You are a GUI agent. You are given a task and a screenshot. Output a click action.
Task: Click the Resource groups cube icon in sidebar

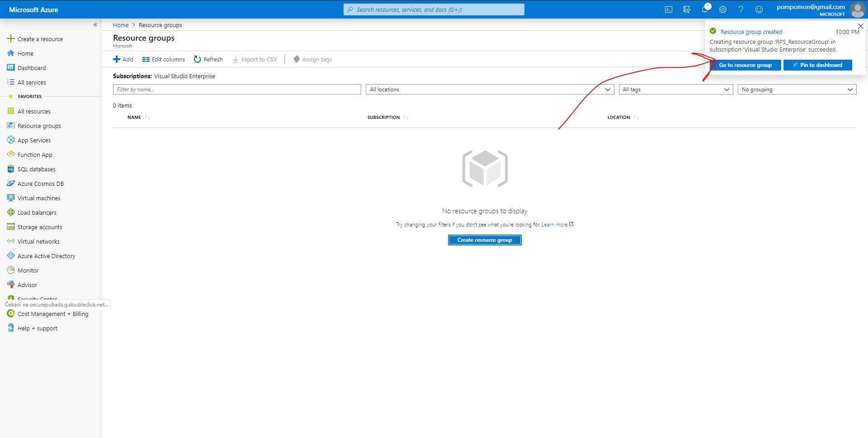click(x=11, y=125)
